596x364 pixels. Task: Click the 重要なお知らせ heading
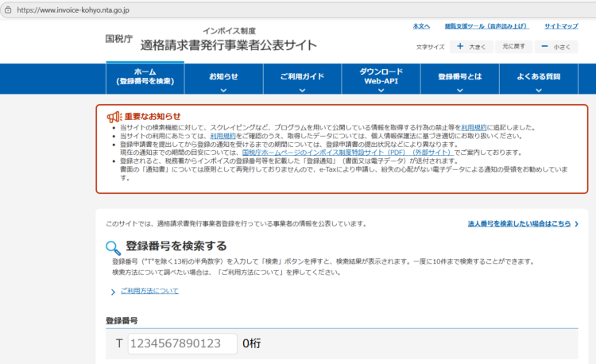point(153,117)
